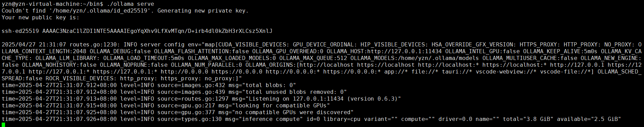Click the './ollama serve' command text
Viewport: 644px width, 127px height.
(130, 4)
